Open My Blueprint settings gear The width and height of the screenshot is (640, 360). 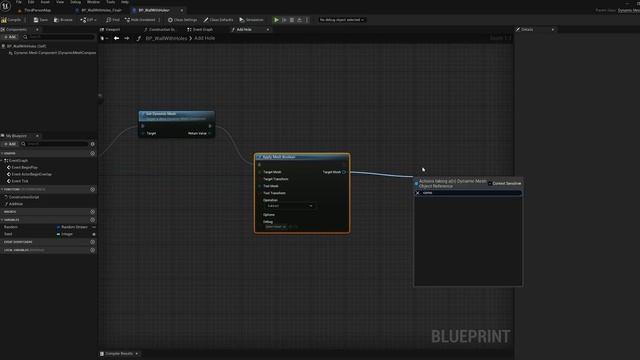93,144
